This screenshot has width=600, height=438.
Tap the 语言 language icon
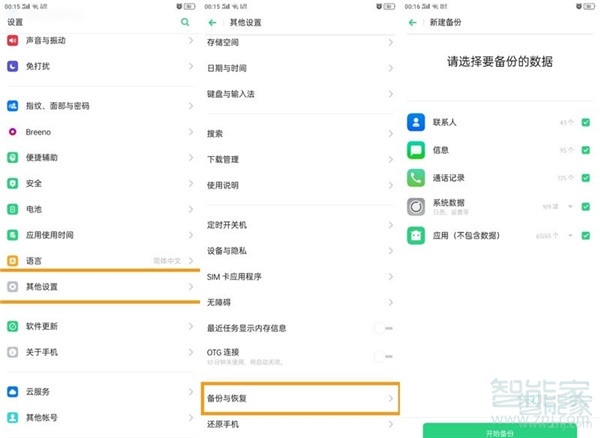[13, 261]
